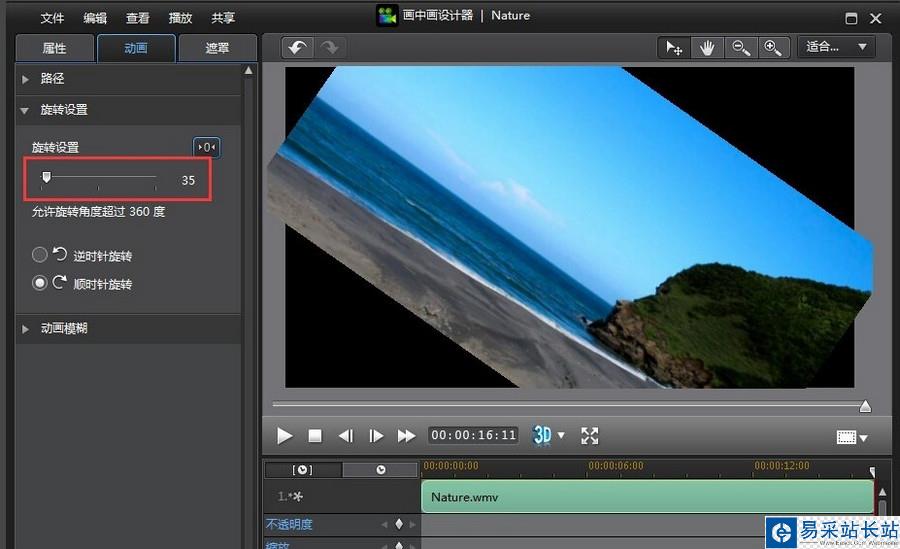Viewport: 900px width, 549px height.
Task: Open the 查看 menu
Action: [138, 18]
